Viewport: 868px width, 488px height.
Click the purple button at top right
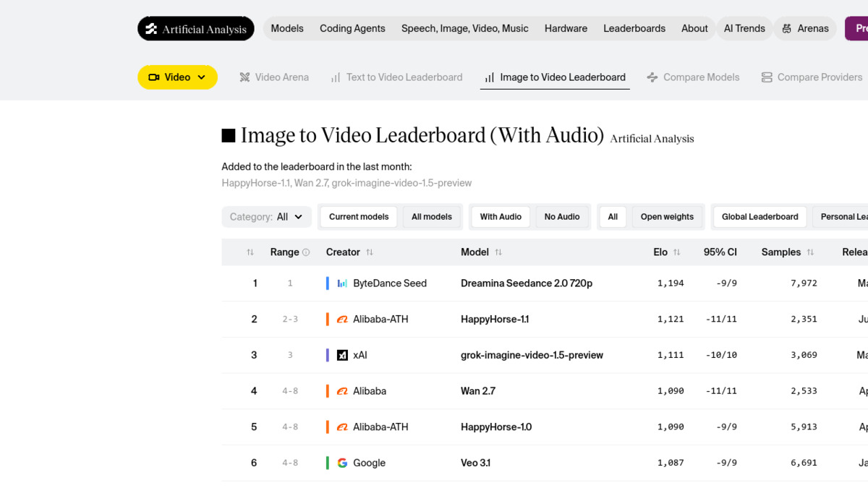(856, 29)
